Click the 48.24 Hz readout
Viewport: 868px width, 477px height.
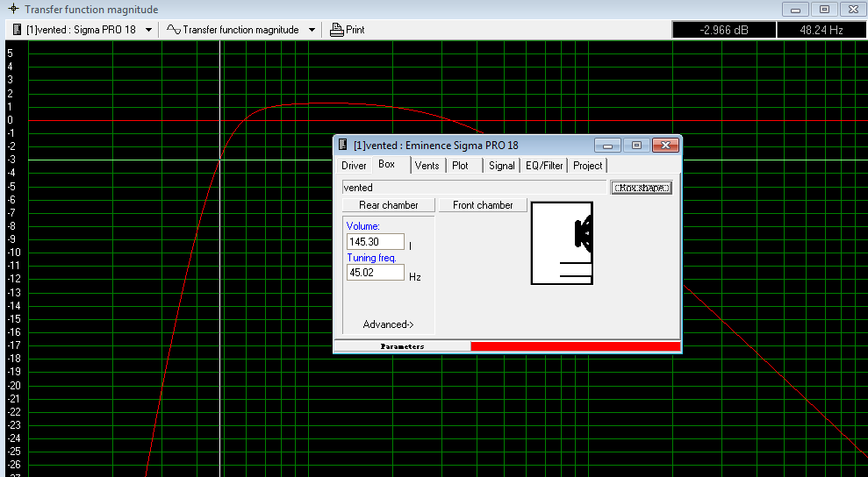tap(821, 30)
